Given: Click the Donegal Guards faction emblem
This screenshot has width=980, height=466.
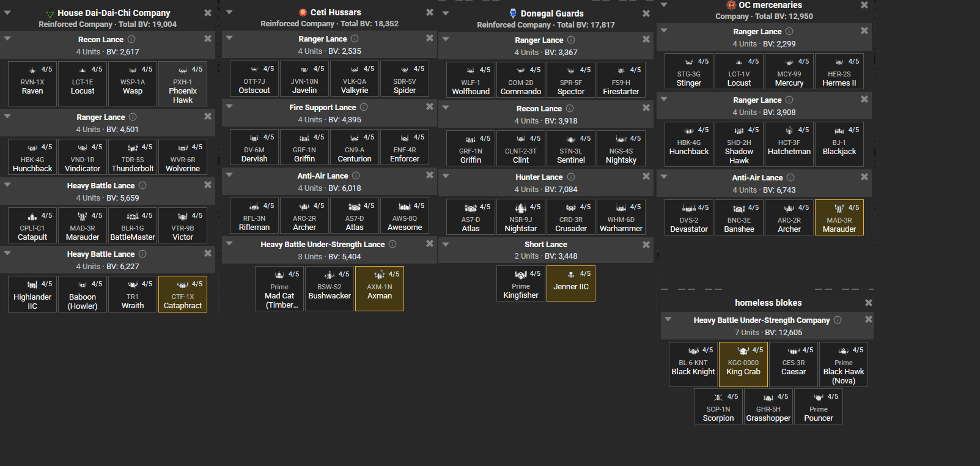Looking at the screenshot, I should coord(513,13).
